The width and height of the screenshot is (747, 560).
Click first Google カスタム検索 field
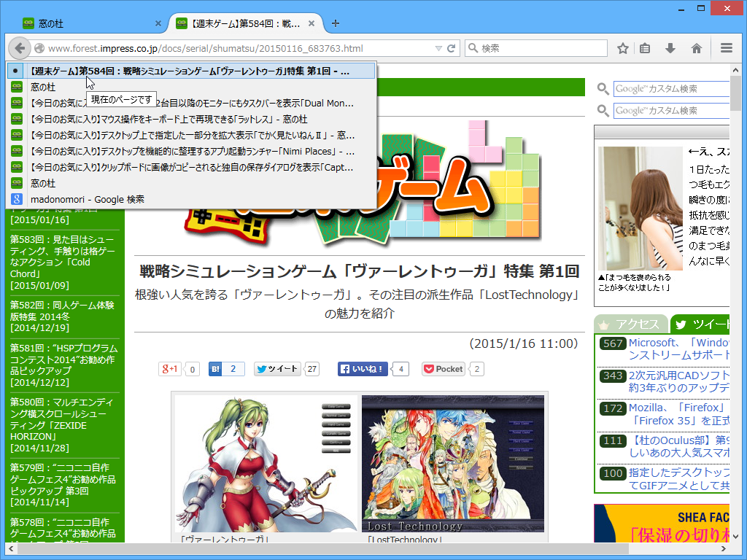tap(671, 88)
